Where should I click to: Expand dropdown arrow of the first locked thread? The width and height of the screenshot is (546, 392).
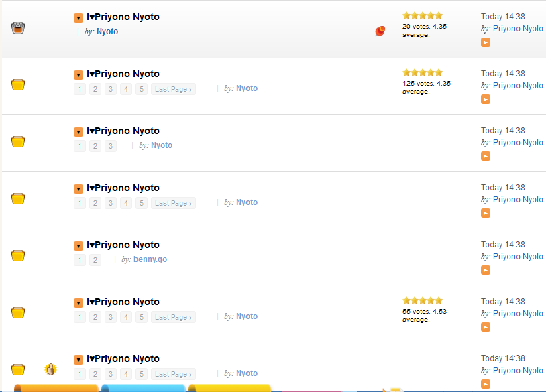pos(78,17)
